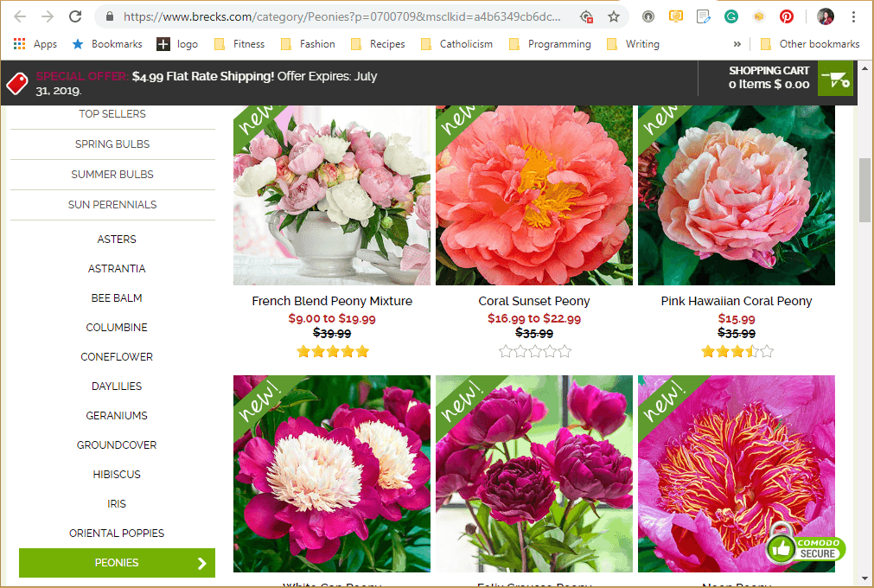Open the Fashion bookmarks folder

pyautogui.click(x=307, y=43)
